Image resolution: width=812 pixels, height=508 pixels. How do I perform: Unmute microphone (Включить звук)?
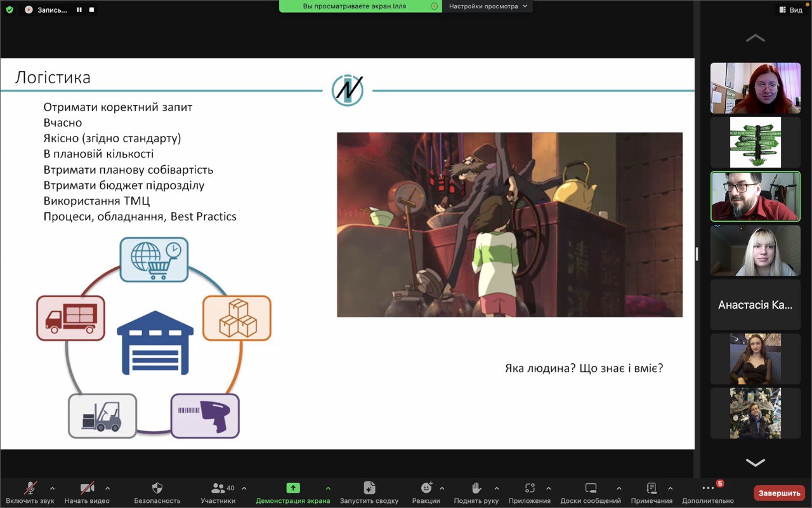(x=30, y=488)
